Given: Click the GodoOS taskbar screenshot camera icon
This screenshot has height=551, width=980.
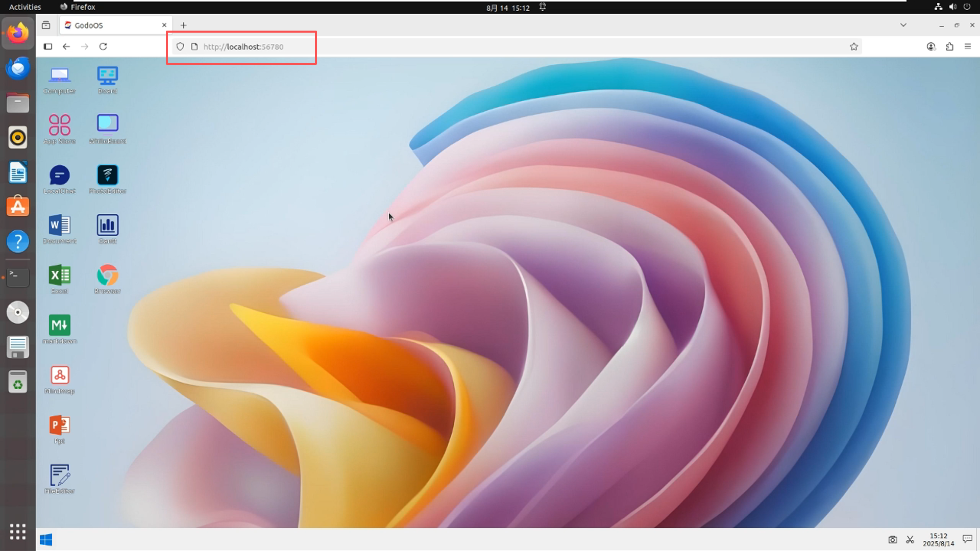Looking at the screenshot, I should click(893, 540).
